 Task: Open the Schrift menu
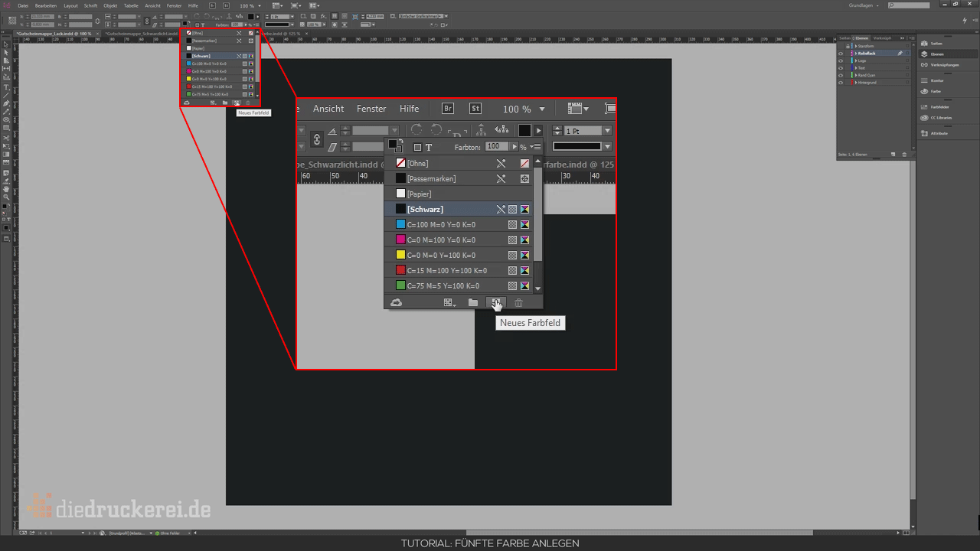click(91, 5)
